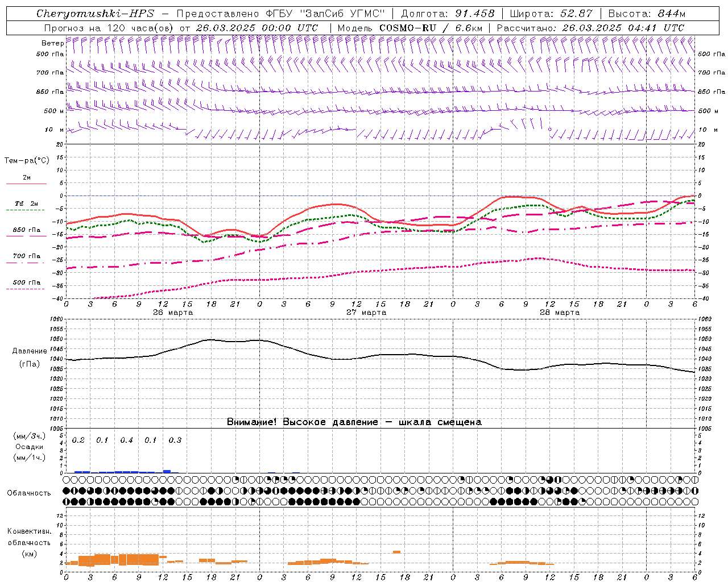Image resolution: width=728 pixels, height=582 pixels.
Task: Click the precipitation amount "0.4"
Action: pyautogui.click(x=127, y=440)
